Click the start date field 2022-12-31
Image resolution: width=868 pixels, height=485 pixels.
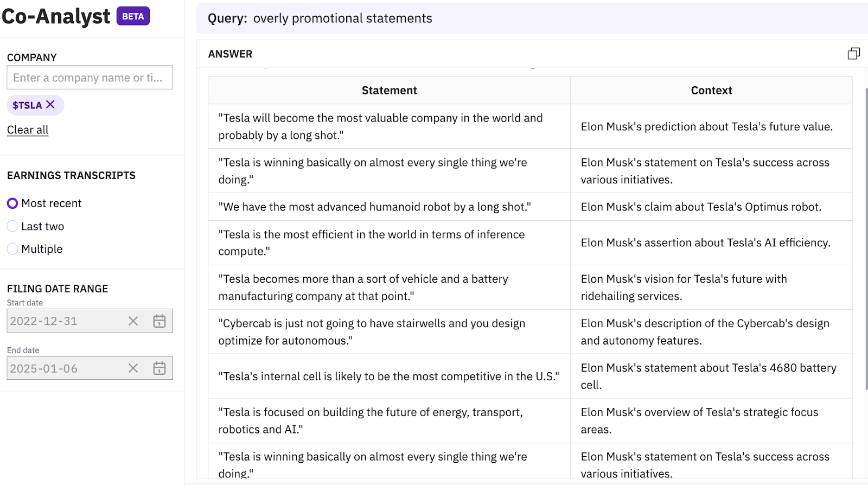click(x=65, y=321)
